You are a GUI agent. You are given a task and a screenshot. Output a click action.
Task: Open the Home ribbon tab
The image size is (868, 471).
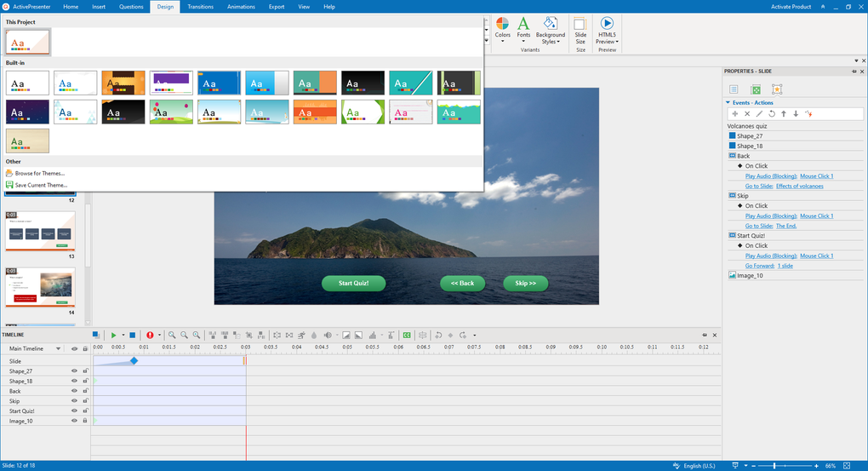click(x=71, y=7)
